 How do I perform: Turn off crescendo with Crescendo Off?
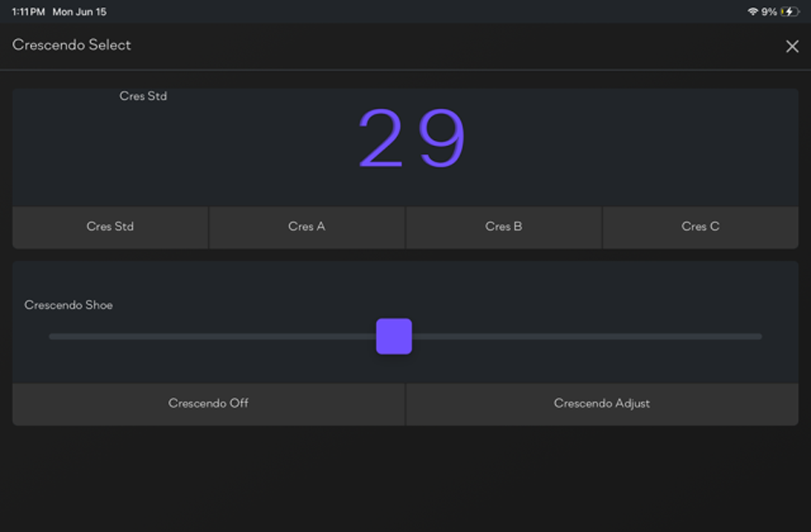coord(209,404)
